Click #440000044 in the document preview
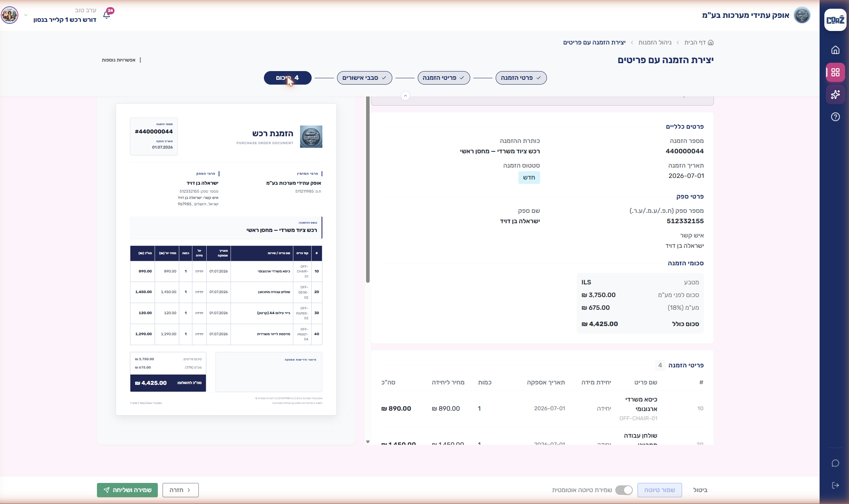Viewport: 849px width, 504px height. click(154, 132)
